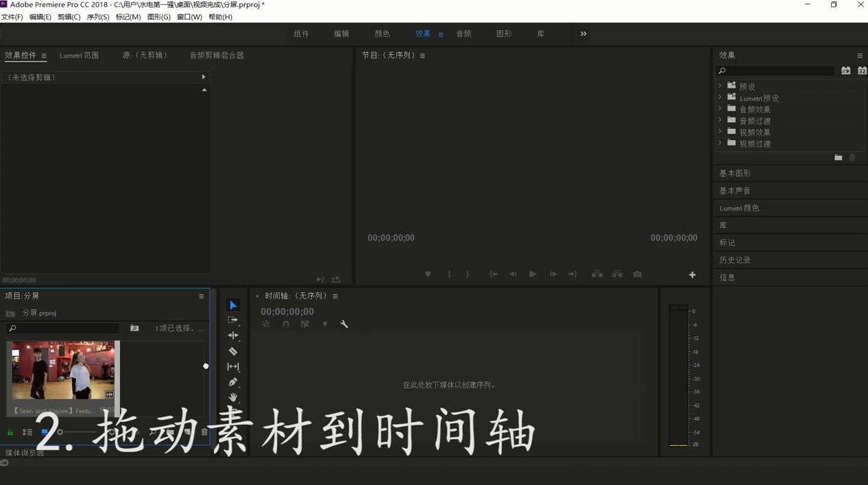Select the Pen tool in the toolbox
This screenshot has width=868, height=485.
tap(233, 382)
